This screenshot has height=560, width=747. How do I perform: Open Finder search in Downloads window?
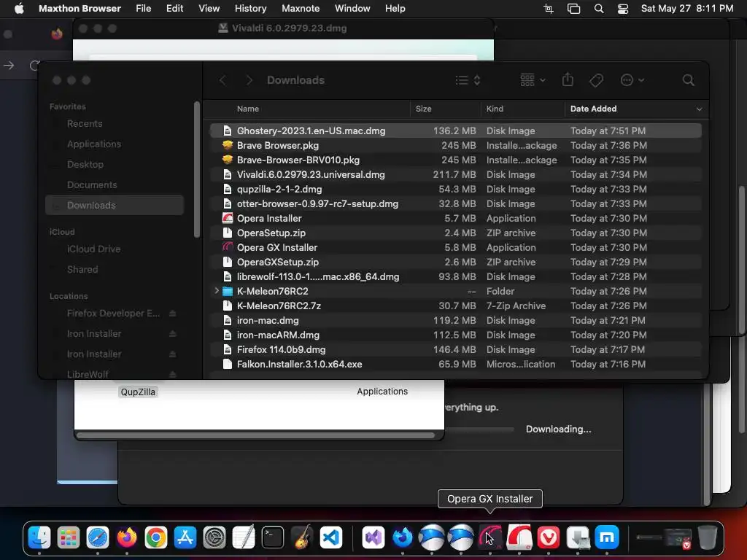[688, 80]
